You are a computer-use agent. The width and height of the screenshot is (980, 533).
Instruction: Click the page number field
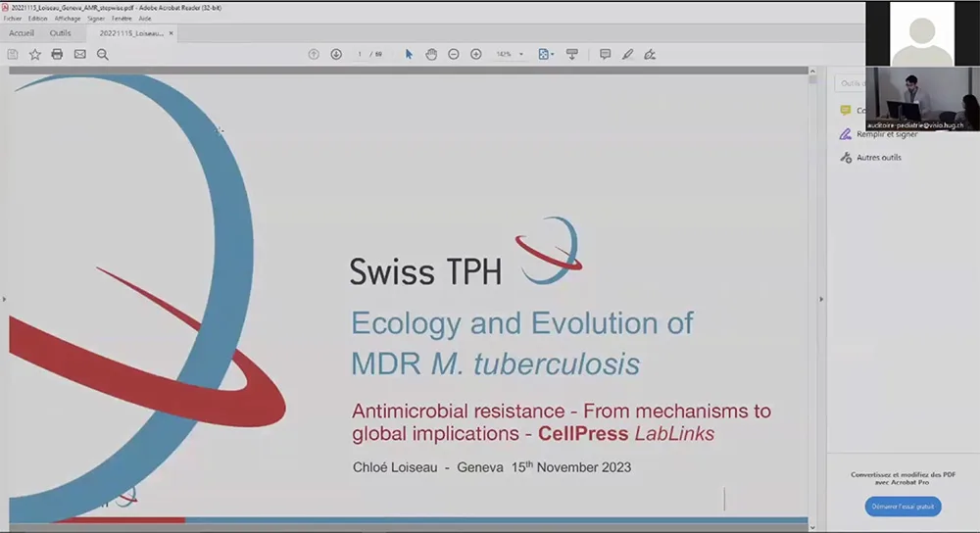point(360,54)
